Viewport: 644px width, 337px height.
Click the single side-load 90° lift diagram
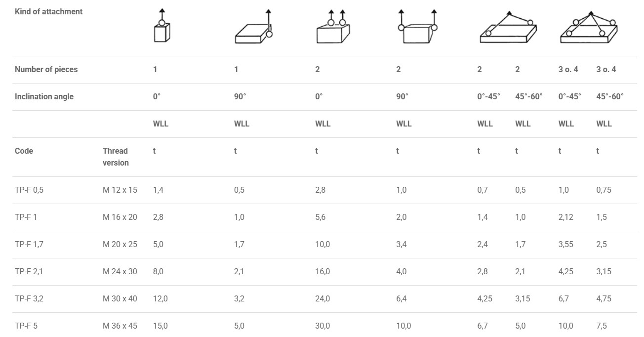pyautogui.click(x=253, y=29)
